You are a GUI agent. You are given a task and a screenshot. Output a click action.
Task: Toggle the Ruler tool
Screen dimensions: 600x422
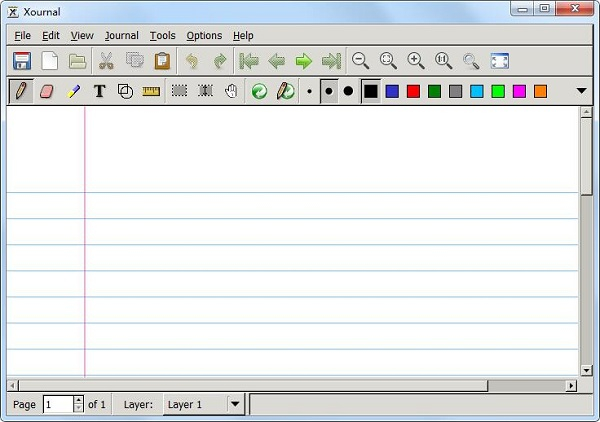(151, 91)
